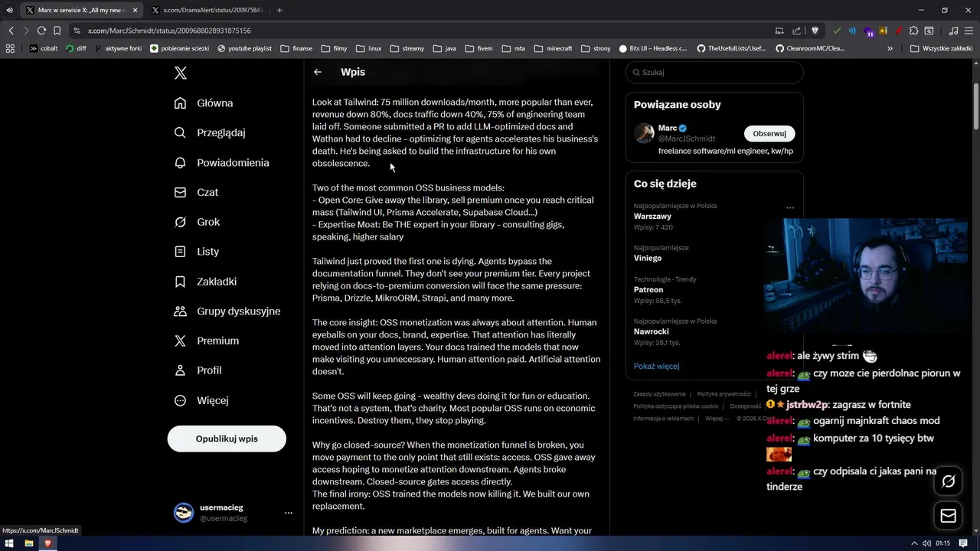Open Windows Start button
Screen dimensions: 980x551
pos(9,543)
